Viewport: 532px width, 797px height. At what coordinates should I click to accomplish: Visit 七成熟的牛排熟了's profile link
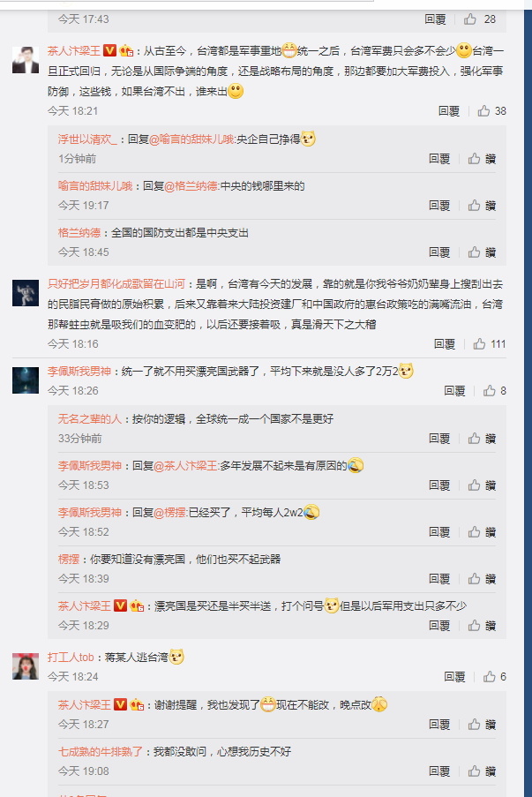click(x=100, y=752)
